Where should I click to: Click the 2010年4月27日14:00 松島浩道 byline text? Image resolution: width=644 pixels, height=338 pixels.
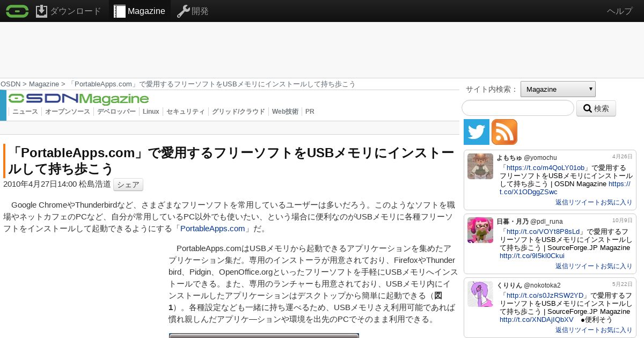click(x=57, y=185)
